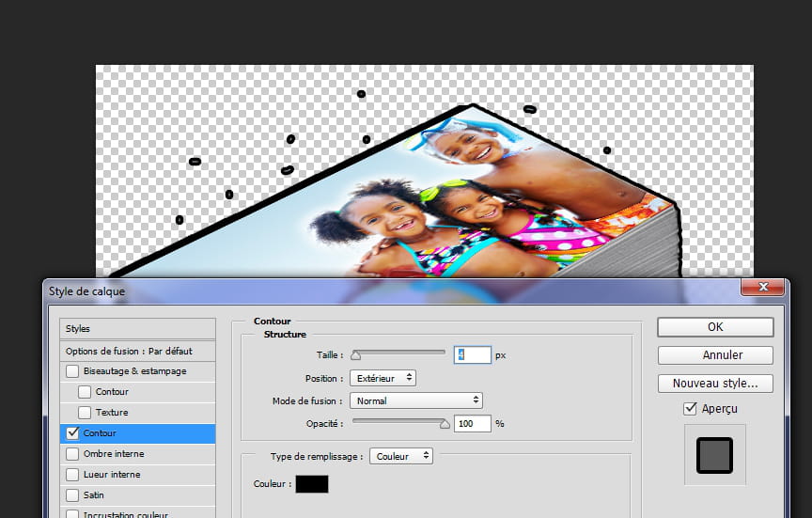This screenshot has height=518, width=812.
Task: Enable Lueur interne checkbox
Action: point(72,475)
